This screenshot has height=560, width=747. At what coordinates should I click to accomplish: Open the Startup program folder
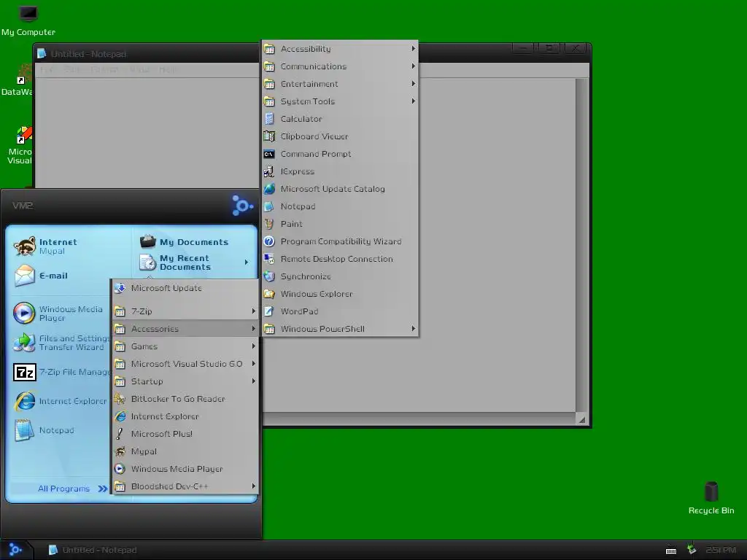tap(186, 381)
